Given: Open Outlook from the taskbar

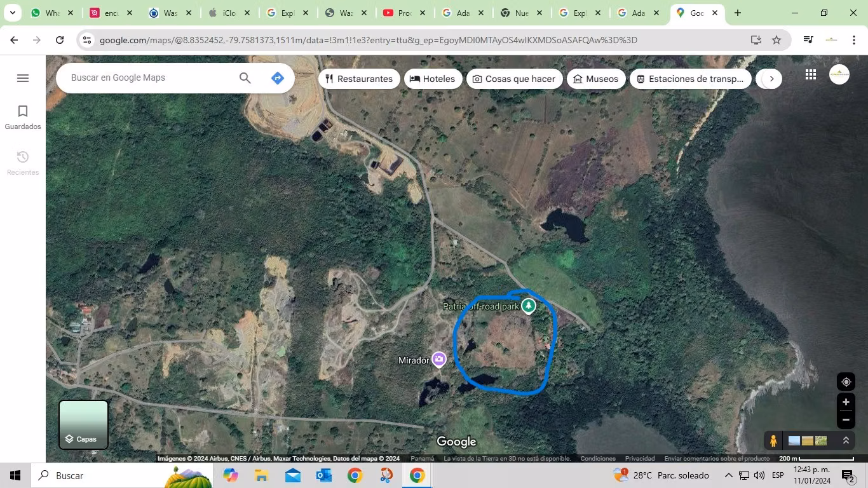Looking at the screenshot, I should [323, 475].
